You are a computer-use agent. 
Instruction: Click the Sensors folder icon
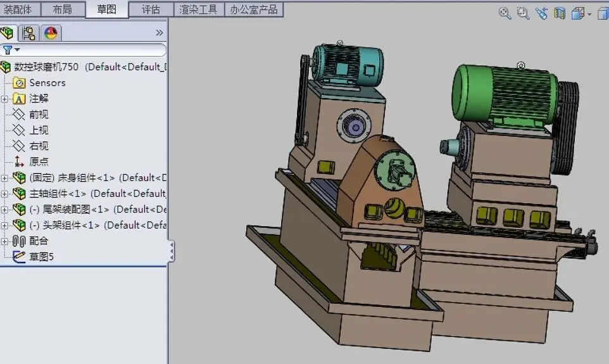pyautogui.click(x=19, y=83)
